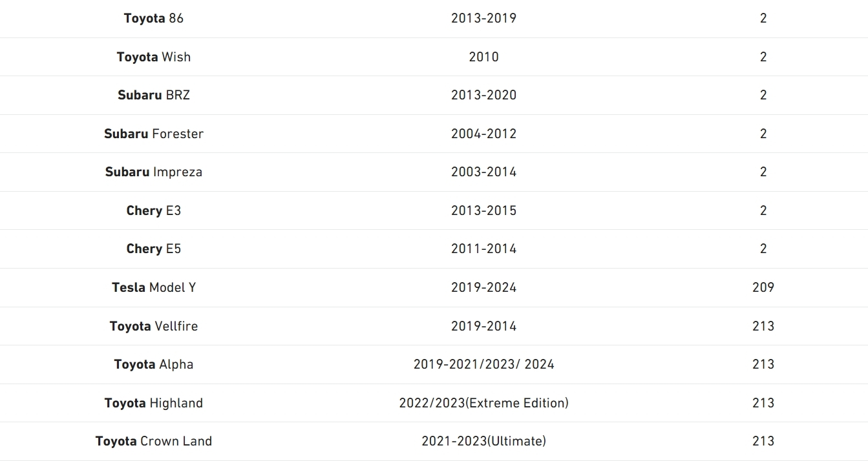Click the 2021-2023(Ultimate) year cell
The width and height of the screenshot is (868, 461).
[x=483, y=441]
